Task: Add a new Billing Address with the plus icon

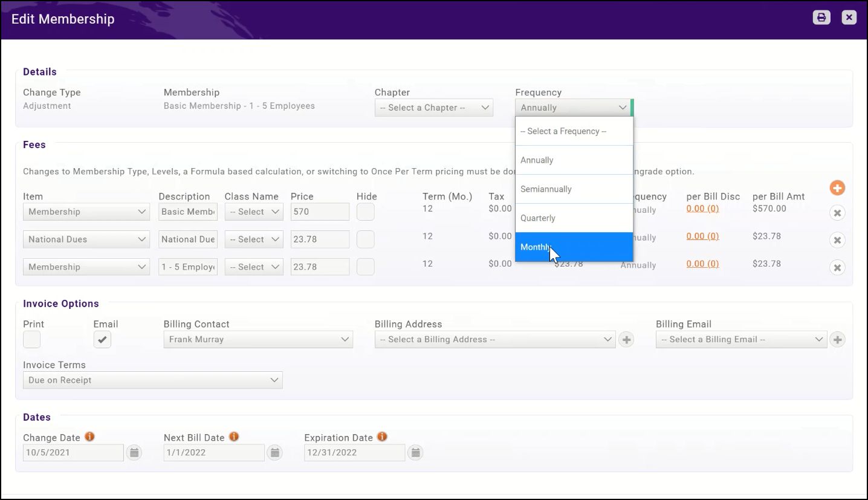Action: point(626,339)
